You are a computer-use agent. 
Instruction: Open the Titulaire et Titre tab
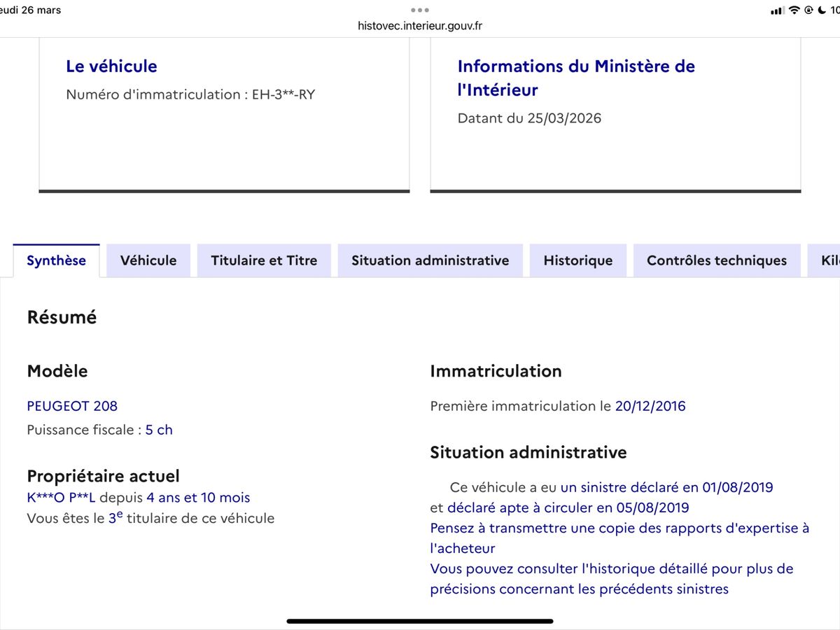click(264, 260)
